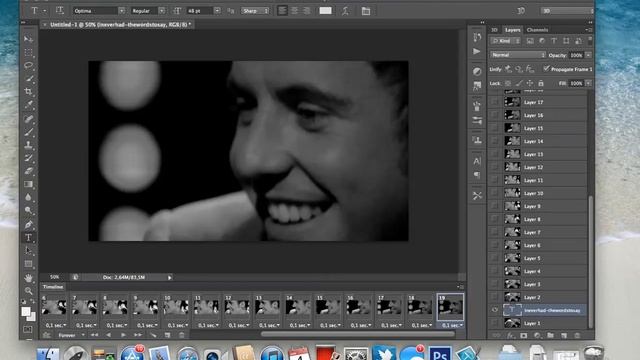Viewport: 640px width, 360px height.
Task: Select the Move tool in the toolbox
Action: coord(28,39)
